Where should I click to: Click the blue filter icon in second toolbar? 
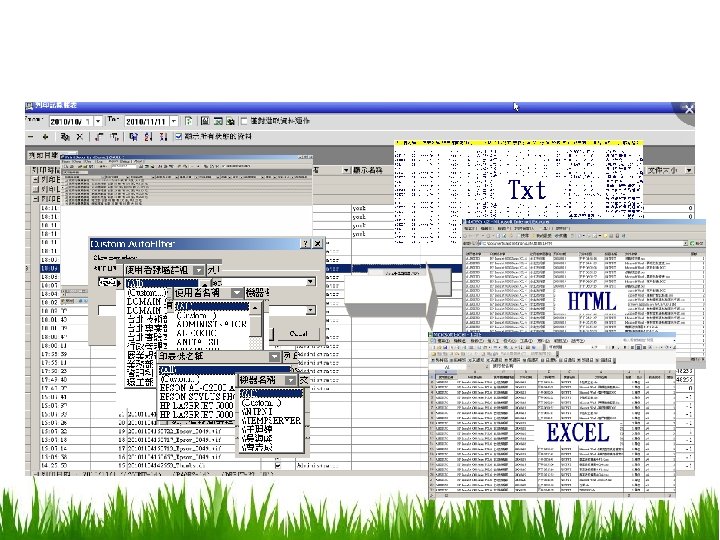(133, 136)
